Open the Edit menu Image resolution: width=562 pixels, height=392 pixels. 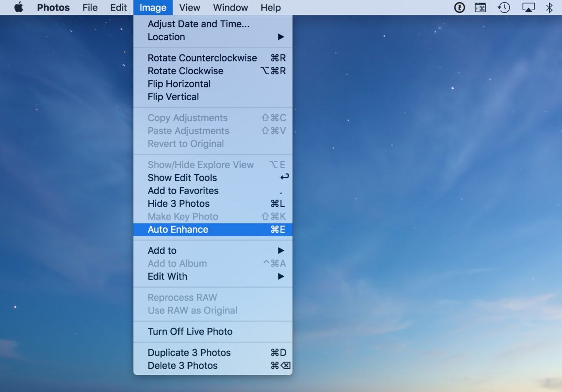coord(119,7)
